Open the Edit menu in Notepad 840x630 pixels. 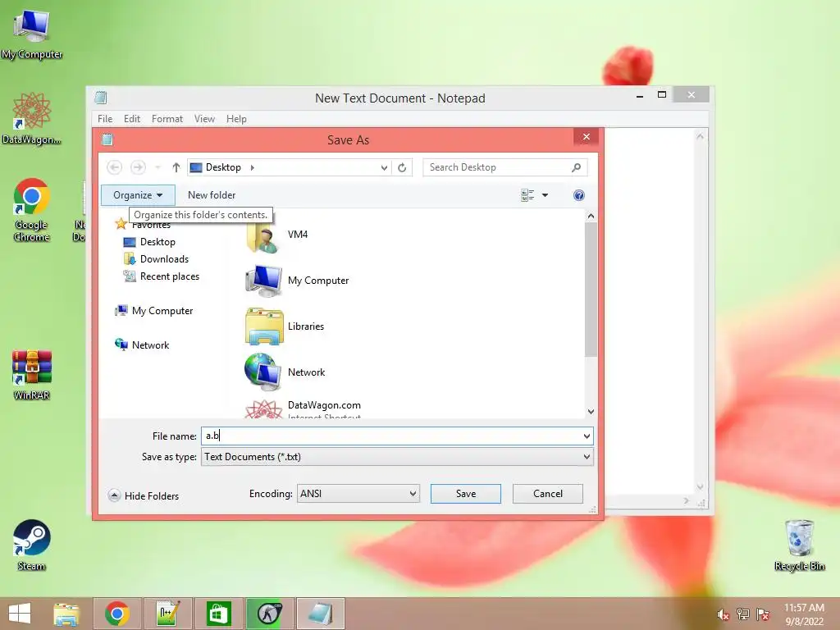pos(132,119)
